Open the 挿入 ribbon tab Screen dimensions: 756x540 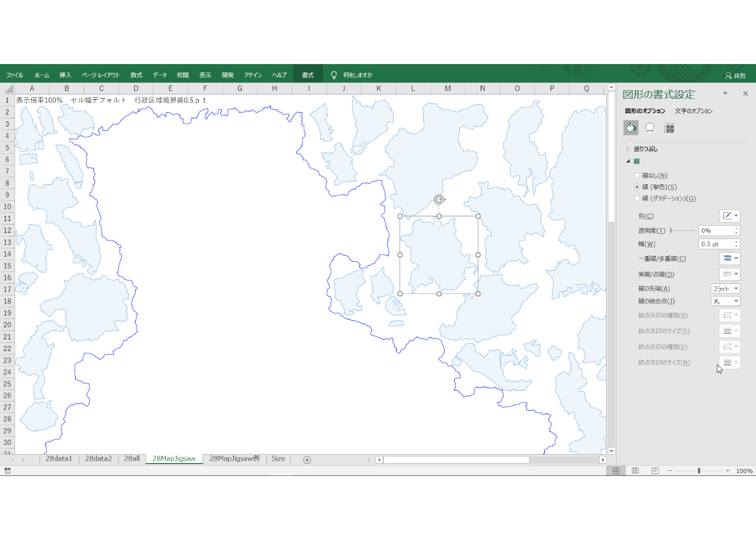65,74
